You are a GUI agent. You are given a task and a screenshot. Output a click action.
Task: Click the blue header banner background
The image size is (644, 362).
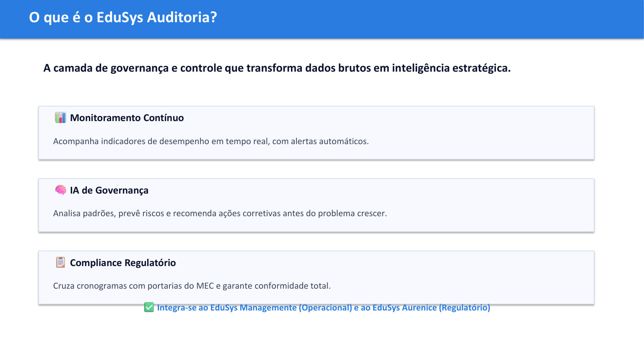click(419, 19)
